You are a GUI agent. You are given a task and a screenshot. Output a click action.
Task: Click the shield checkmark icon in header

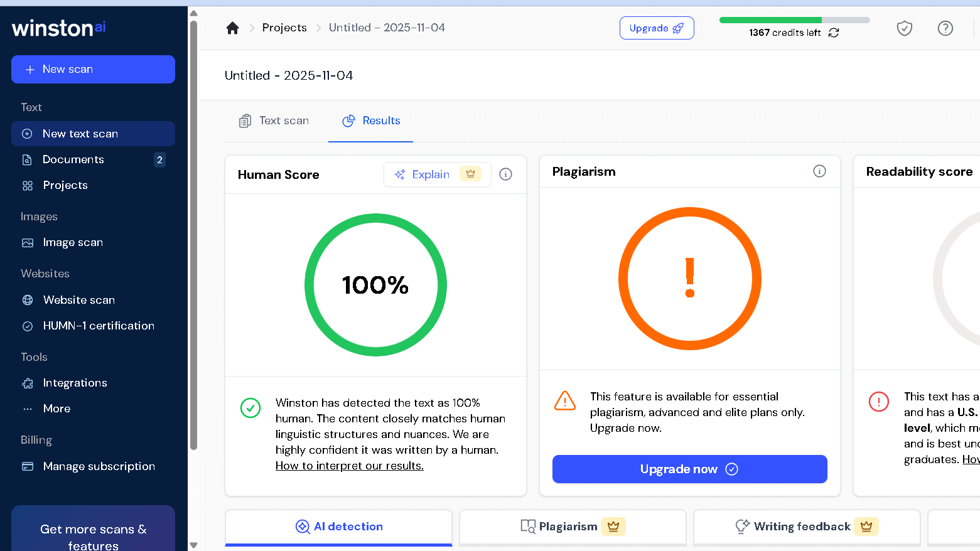pos(904,28)
